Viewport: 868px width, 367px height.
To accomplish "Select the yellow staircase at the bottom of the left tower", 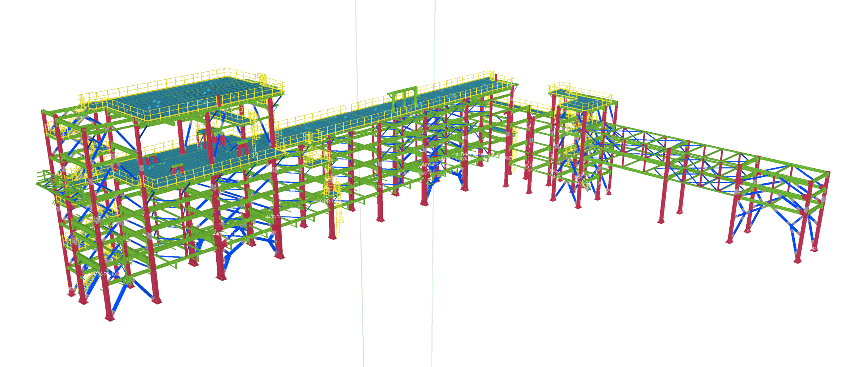I will [89, 282].
